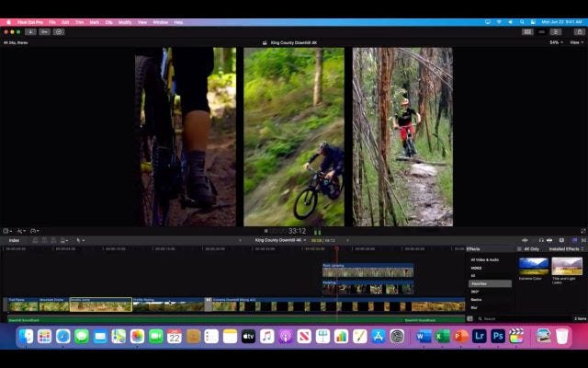The width and height of the screenshot is (588, 368).
Task: Click the timeline Index button
Action: (14, 240)
